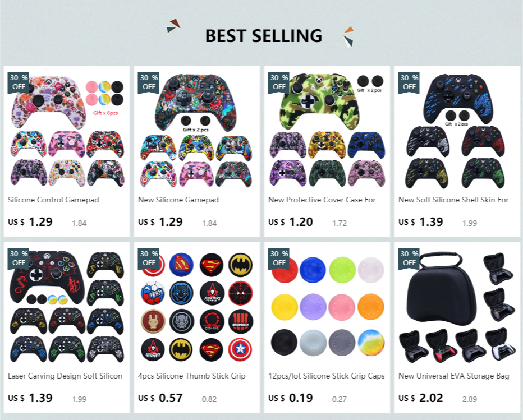Open 12pcs/lot Silicone Stick Grip Caps link

coord(326,376)
